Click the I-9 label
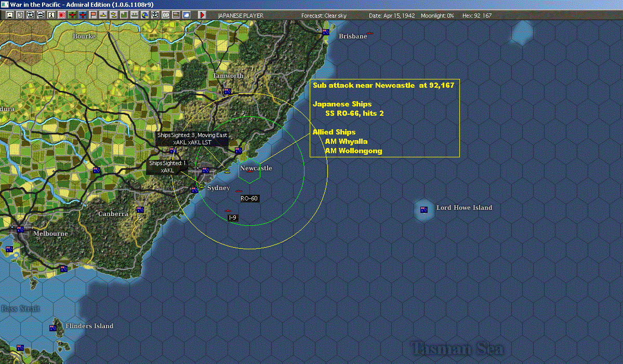 pyautogui.click(x=232, y=218)
